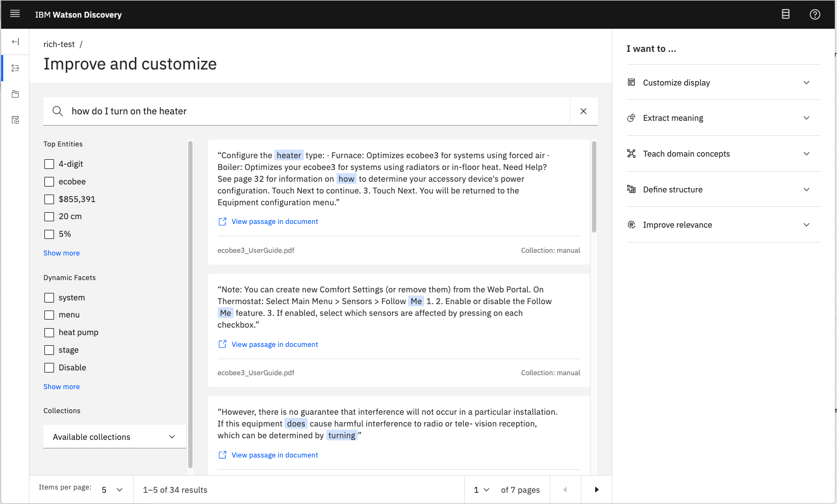Open the page number dropdown
The image size is (837, 504).
pyautogui.click(x=481, y=490)
